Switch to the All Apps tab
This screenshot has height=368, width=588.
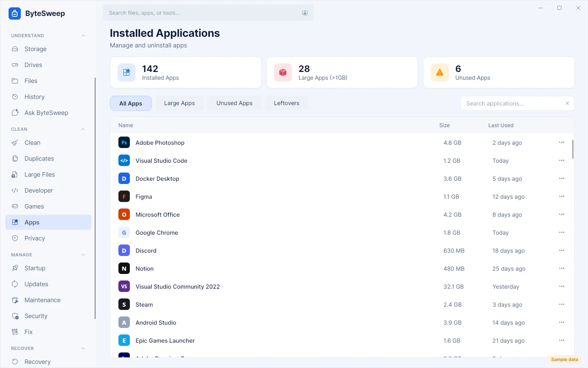coord(131,103)
